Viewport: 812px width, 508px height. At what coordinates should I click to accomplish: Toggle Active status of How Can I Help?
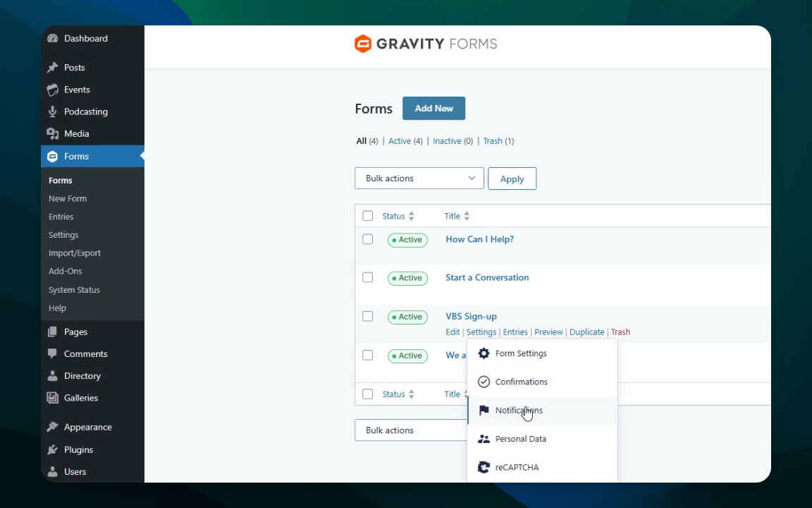pos(407,240)
